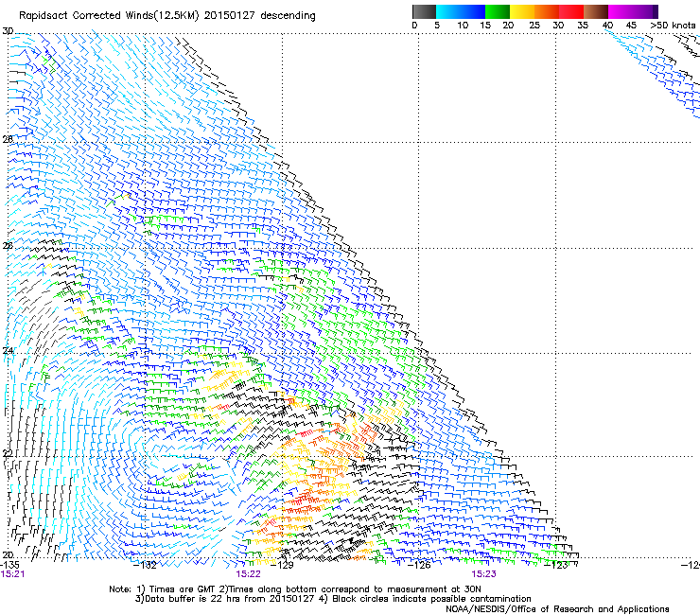Viewport: 700px width, 615px height.
Task: Click the purple time stamp '15:23'
Action: (x=484, y=574)
